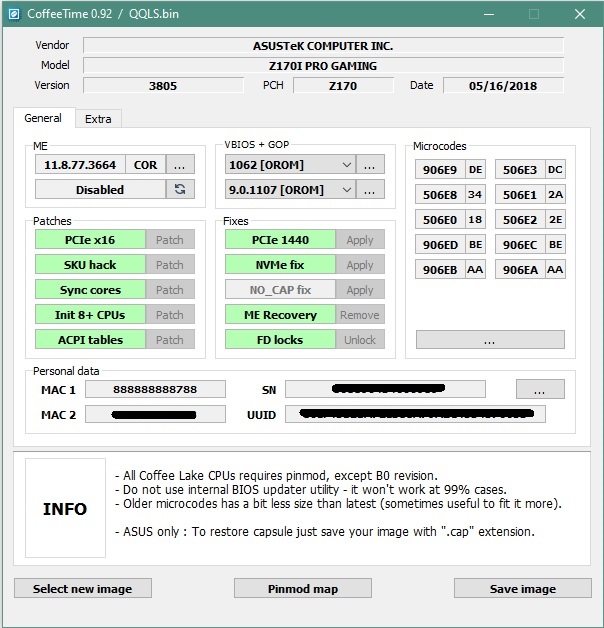Click Select new image button
The image size is (604, 628).
point(83,588)
